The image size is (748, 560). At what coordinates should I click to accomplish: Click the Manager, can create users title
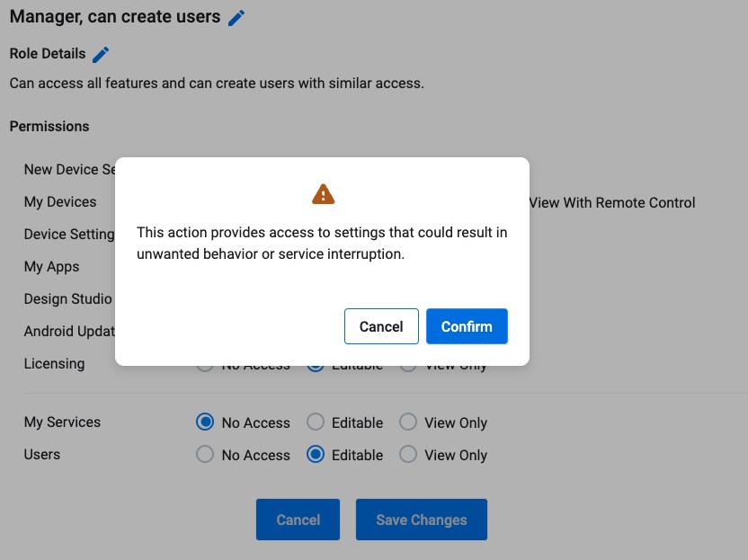pyautogui.click(x=115, y=17)
